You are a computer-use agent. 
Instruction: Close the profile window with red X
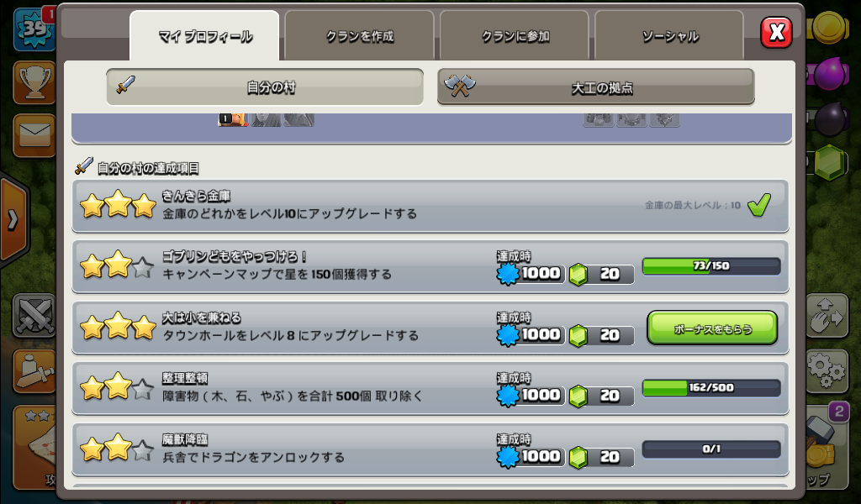pyautogui.click(x=776, y=33)
